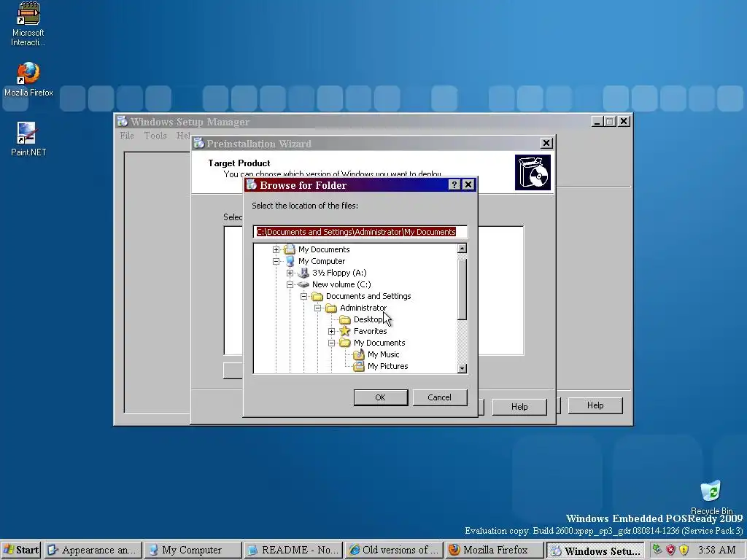The image size is (747, 560).
Task: Collapse the My Computer tree node
Action: 276,261
